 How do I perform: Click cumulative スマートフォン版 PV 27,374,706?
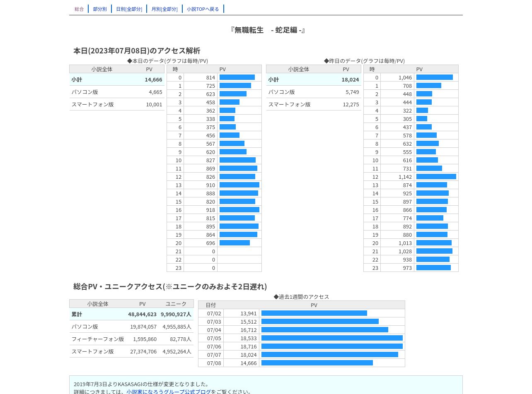tap(143, 351)
